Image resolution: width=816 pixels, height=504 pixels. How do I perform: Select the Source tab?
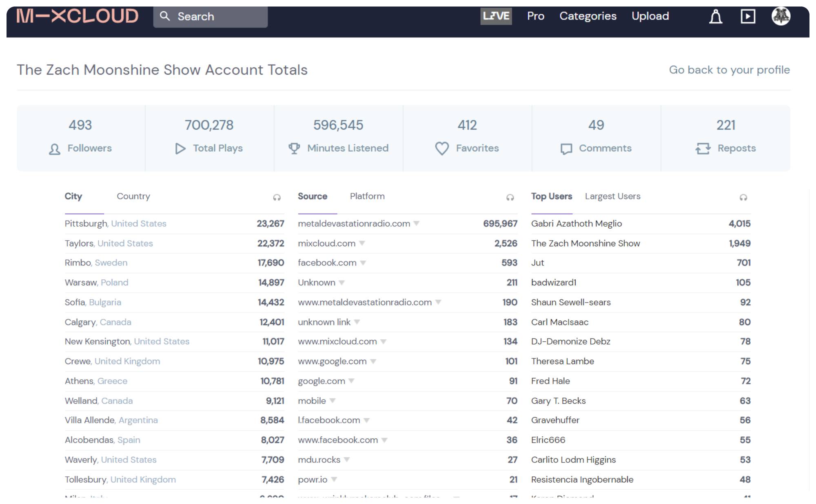(x=313, y=196)
